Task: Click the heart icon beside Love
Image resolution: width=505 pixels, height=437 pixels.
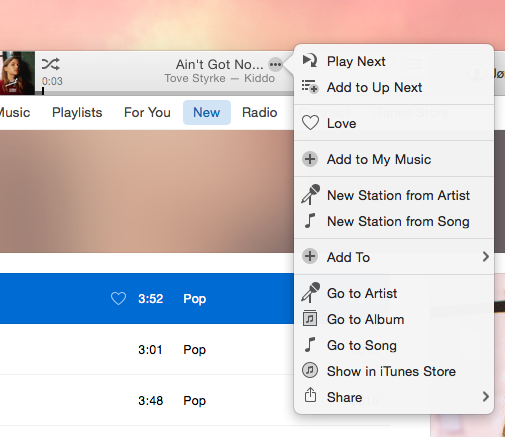Action: (x=310, y=123)
